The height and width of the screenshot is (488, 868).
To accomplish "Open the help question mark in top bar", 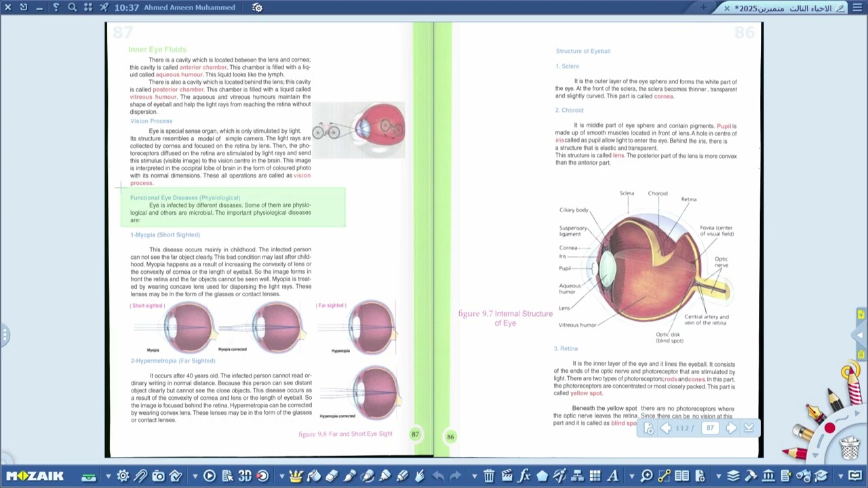I will click(x=56, y=7).
